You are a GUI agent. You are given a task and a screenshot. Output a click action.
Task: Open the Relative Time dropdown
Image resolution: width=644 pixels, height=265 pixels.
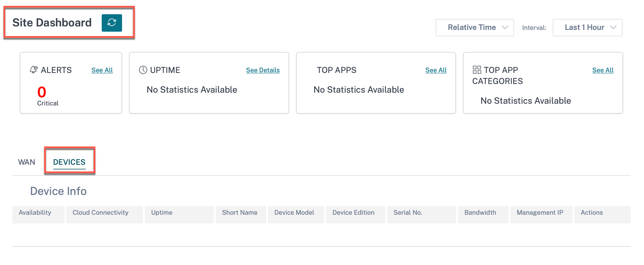(x=475, y=28)
